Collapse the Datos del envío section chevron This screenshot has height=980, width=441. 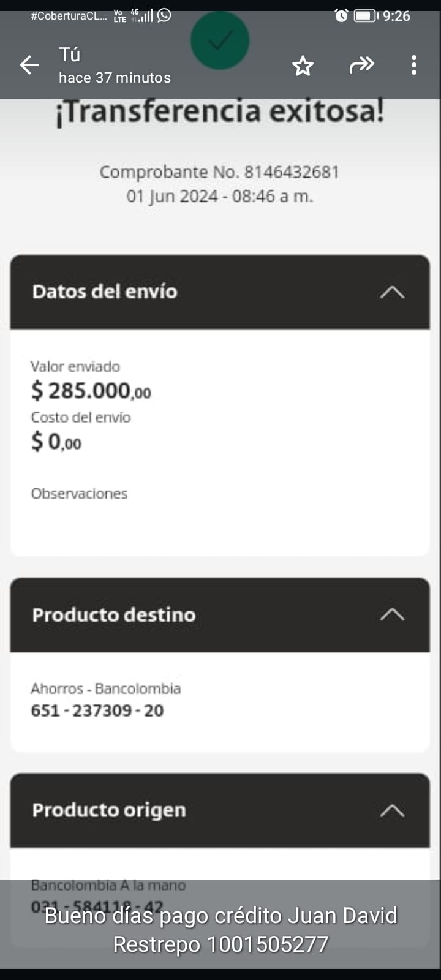coord(392,292)
